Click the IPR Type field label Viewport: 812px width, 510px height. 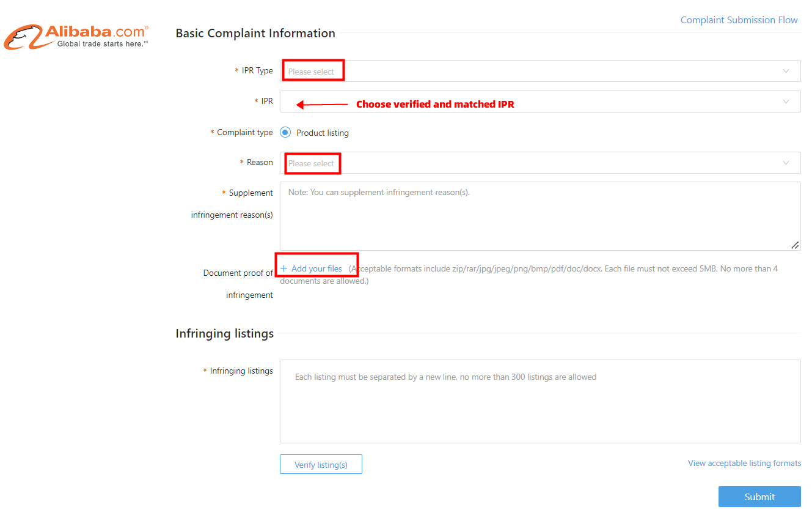point(257,70)
